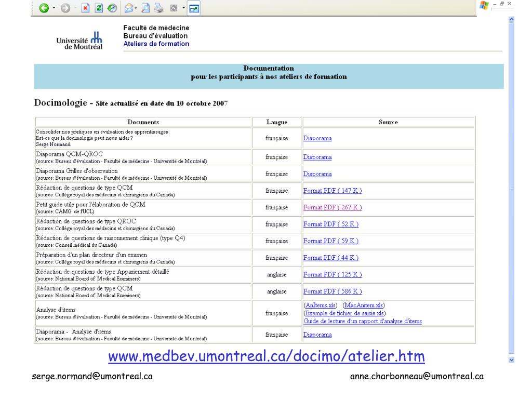Image resolution: width=532 pixels, height=399 pixels.
Task: Click the serge.normand@umontreal.ca email text
Action: click(x=92, y=376)
